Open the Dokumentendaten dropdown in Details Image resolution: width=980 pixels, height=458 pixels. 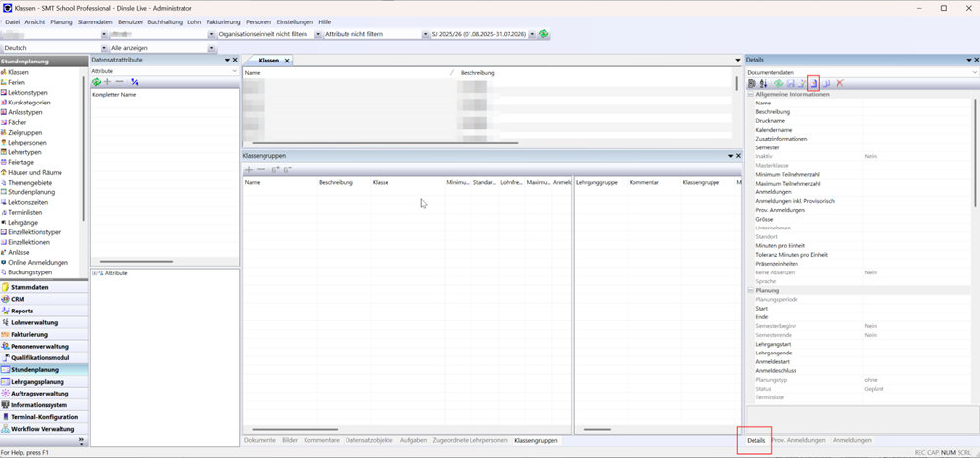[973, 72]
